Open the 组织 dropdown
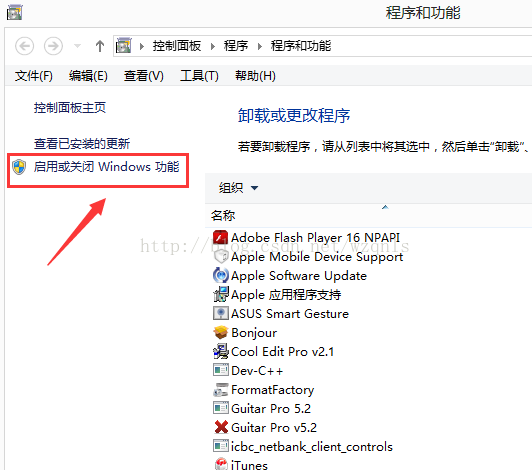The width and height of the screenshot is (532, 470). pyautogui.click(x=238, y=188)
